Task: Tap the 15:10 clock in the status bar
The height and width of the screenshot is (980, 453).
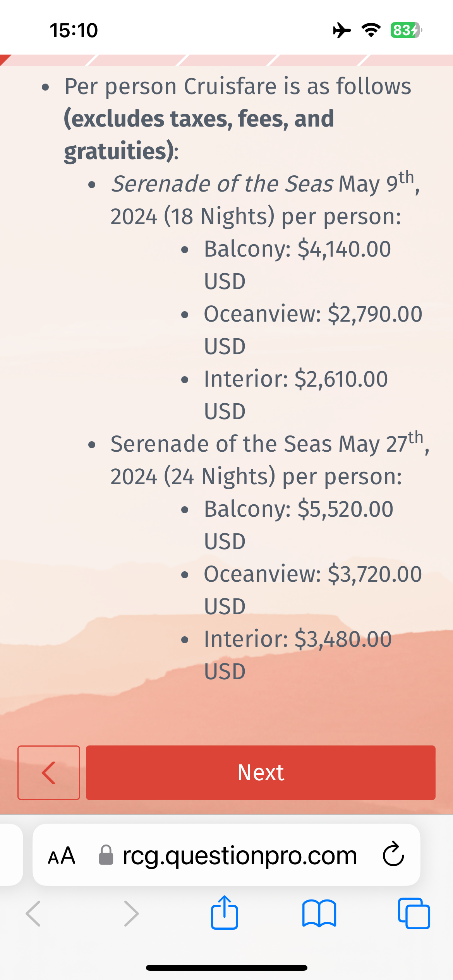Action: pyautogui.click(x=74, y=30)
